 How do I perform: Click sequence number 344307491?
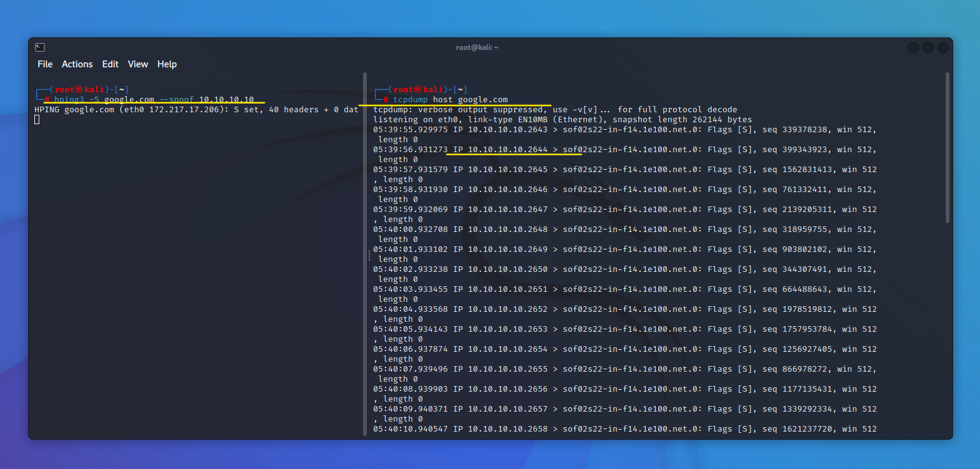(x=805, y=269)
